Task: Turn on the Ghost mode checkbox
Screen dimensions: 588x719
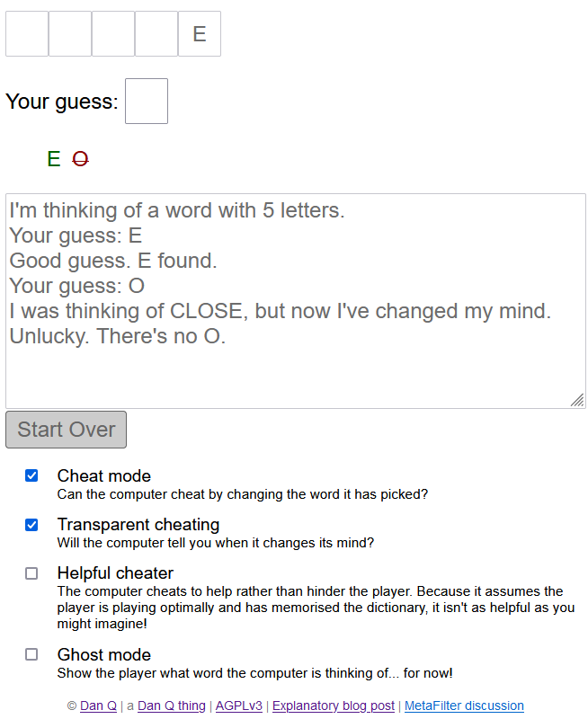Action: [31, 654]
